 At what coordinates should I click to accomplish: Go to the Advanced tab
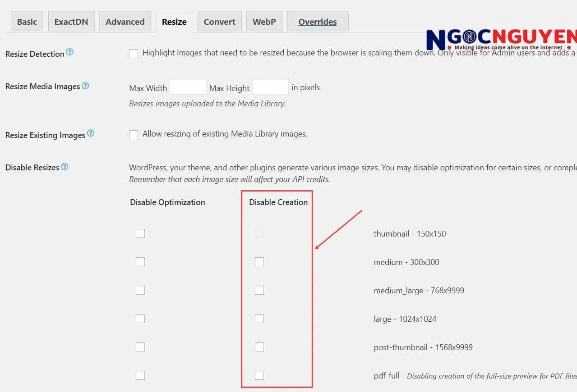coord(125,22)
